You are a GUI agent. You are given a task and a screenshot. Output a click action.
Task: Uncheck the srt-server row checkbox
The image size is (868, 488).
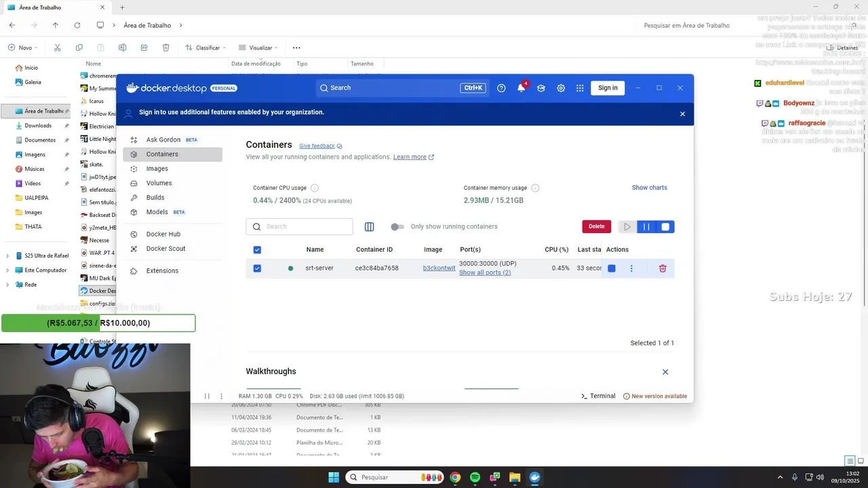point(257,268)
